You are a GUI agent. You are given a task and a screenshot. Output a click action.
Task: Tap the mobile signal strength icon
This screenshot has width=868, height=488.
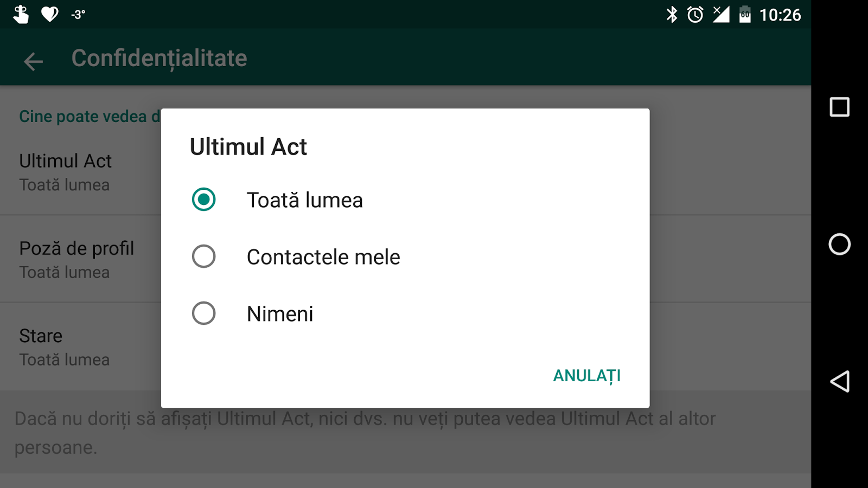tap(721, 15)
